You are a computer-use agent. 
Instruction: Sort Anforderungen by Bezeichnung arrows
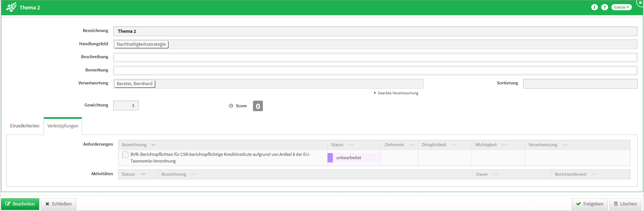click(x=154, y=145)
